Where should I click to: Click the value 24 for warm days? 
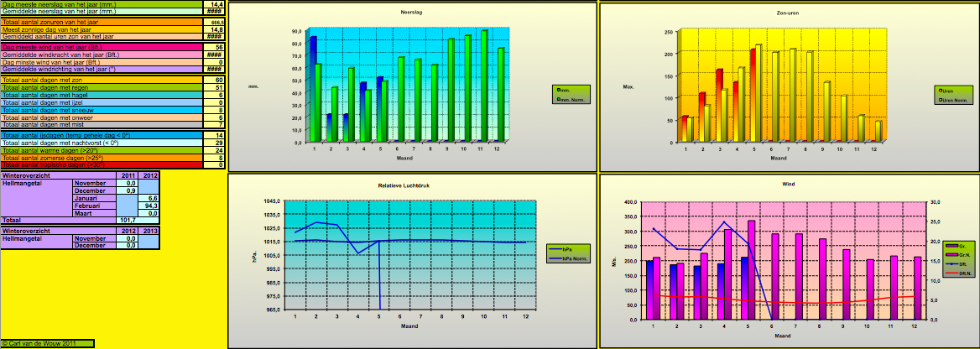(215, 150)
